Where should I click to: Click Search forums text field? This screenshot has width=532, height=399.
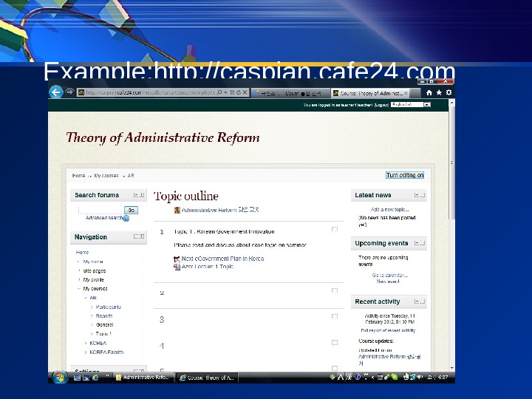point(101,211)
